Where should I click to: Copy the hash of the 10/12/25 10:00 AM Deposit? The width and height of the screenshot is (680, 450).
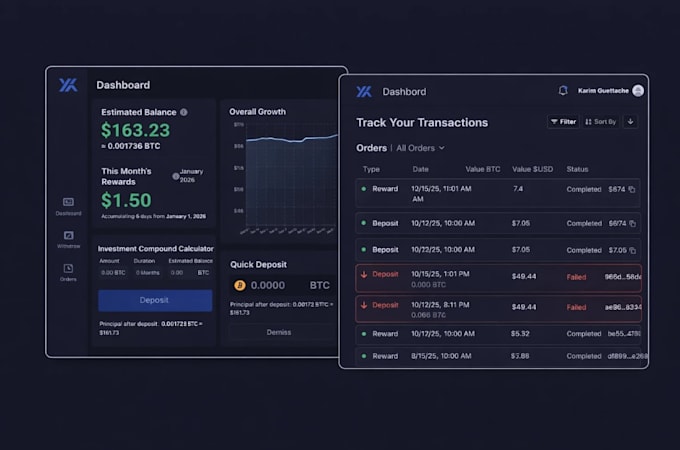[633, 224]
